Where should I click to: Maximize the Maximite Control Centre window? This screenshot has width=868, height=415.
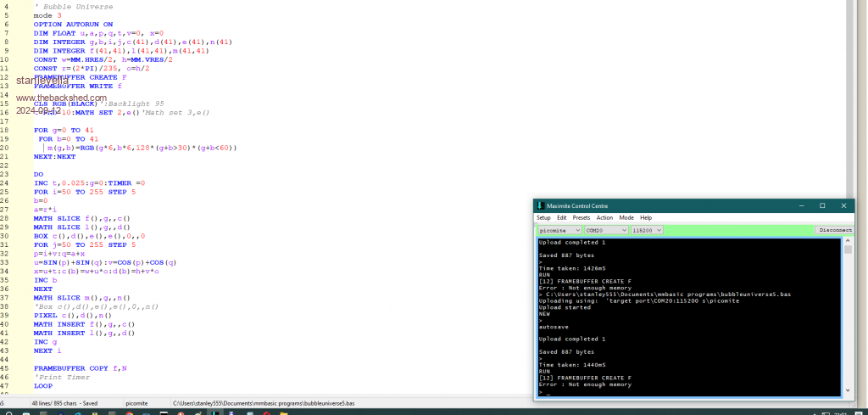pyautogui.click(x=821, y=205)
